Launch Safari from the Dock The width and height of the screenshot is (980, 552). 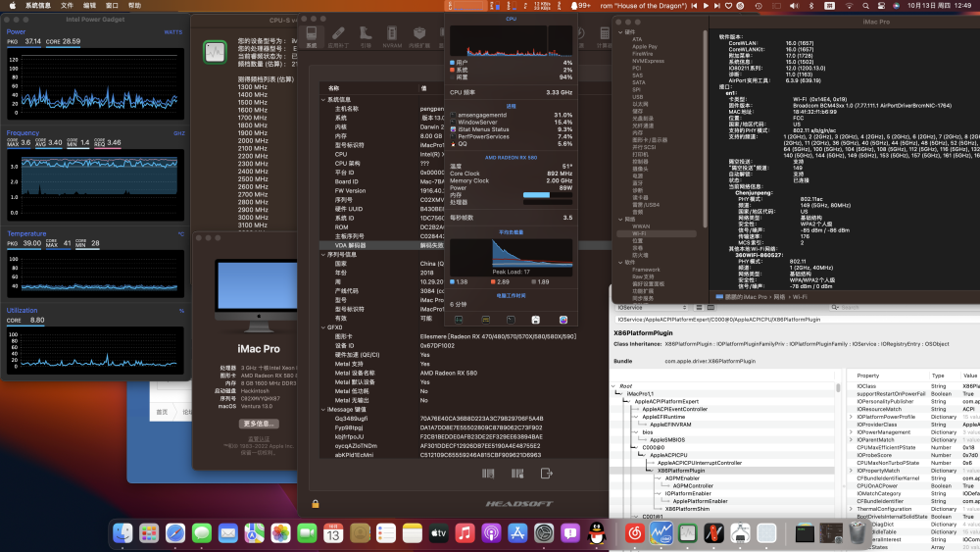[x=175, y=533]
